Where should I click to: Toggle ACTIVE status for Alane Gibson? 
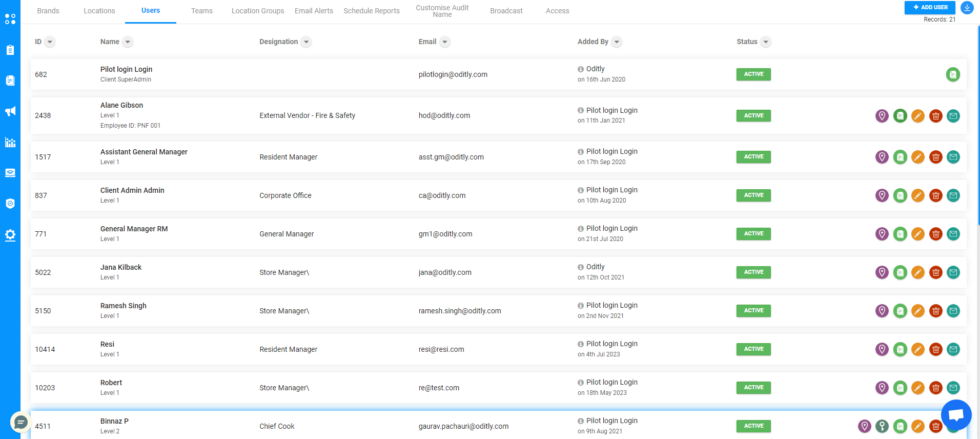tap(753, 116)
